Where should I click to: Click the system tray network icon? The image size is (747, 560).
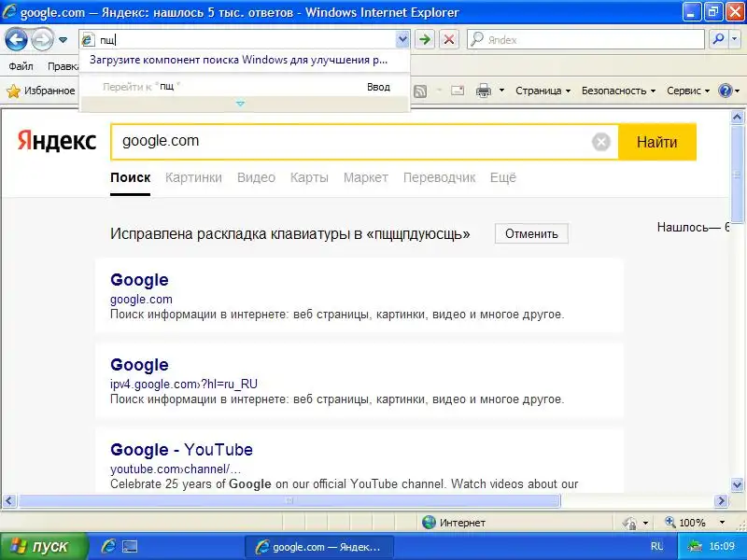(x=695, y=546)
